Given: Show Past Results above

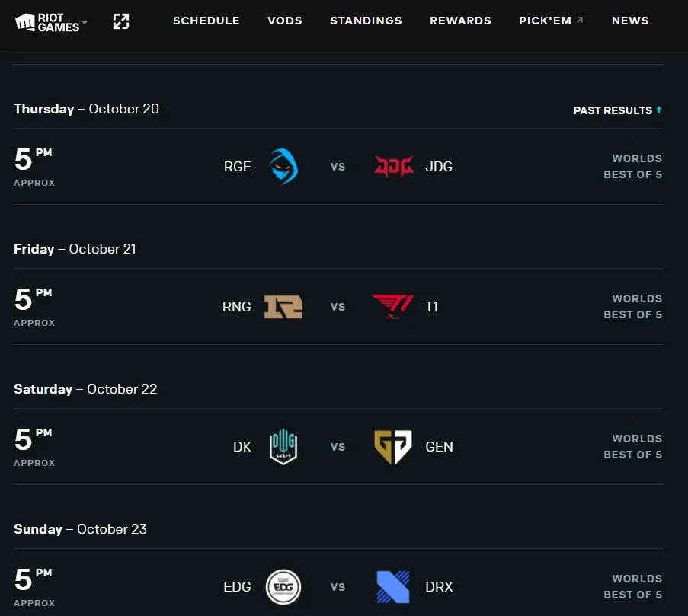Looking at the screenshot, I should (x=617, y=110).
